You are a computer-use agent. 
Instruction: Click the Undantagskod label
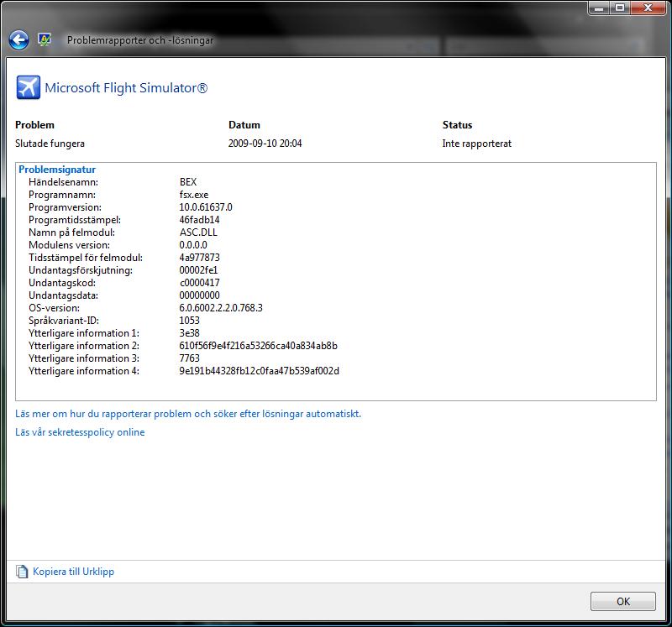click(62, 283)
